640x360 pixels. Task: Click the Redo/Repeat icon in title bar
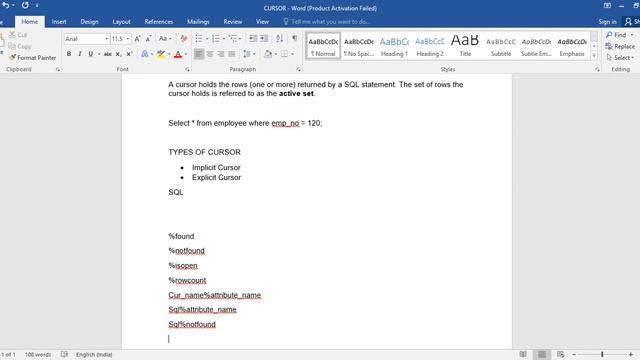(25, 5)
